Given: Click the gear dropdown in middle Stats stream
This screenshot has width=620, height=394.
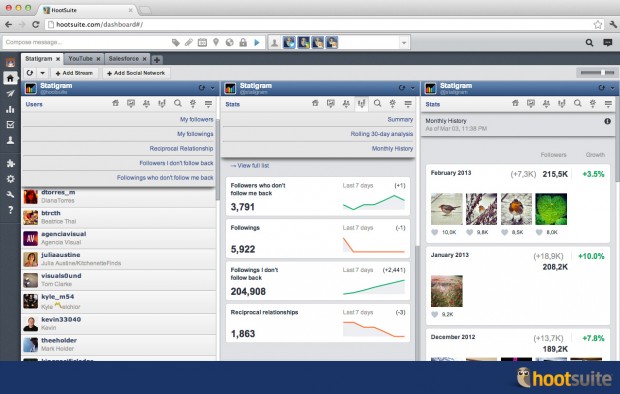Looking at the screenshot, I should (x=392, y=104).
